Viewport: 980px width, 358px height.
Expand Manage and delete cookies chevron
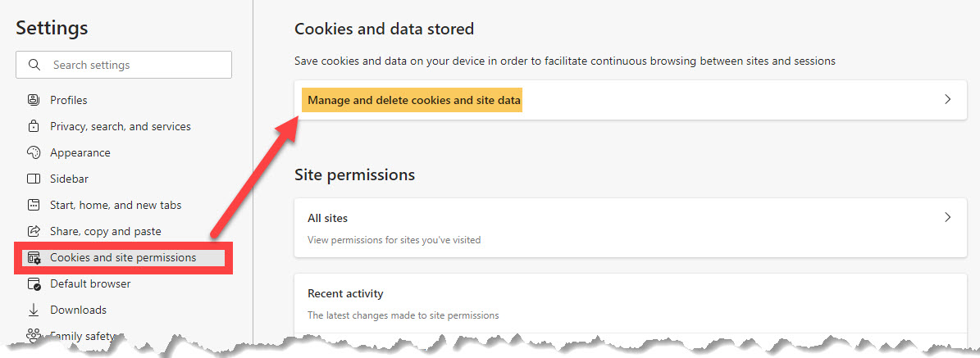(947, 99)
